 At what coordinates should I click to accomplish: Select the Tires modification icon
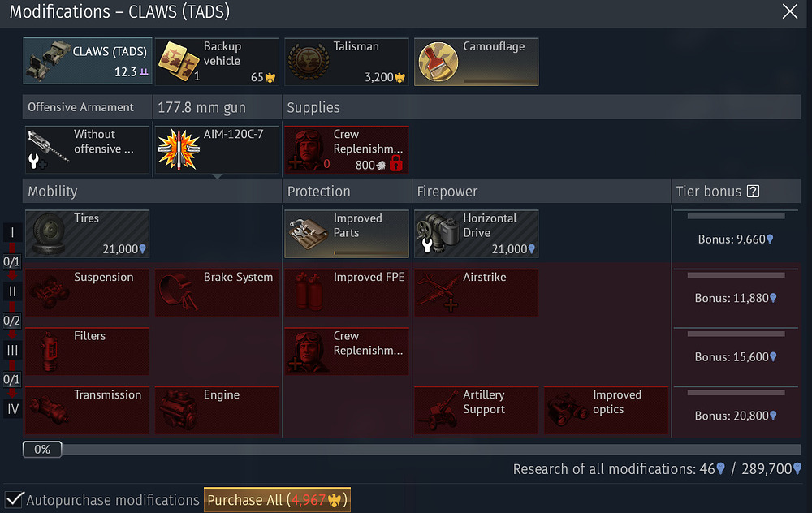pyautogui.click(x=50, y=234)
